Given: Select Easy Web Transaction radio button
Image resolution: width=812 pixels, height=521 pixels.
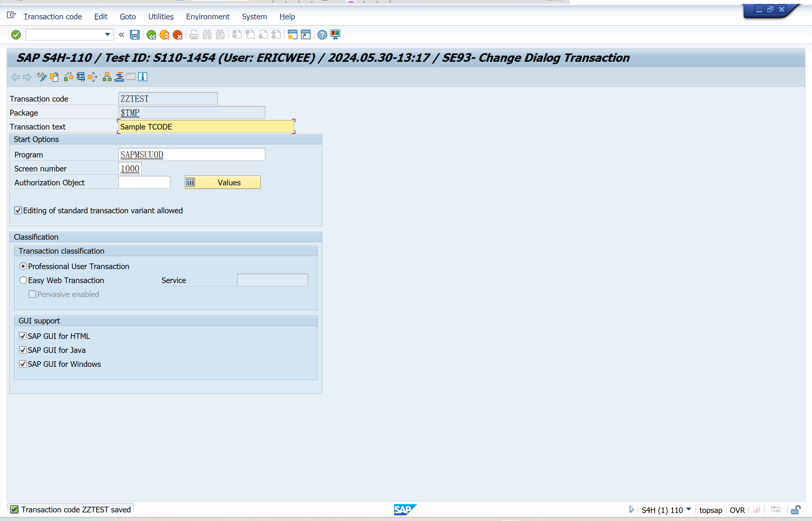Looking at the screenshot, I should 23,280.
